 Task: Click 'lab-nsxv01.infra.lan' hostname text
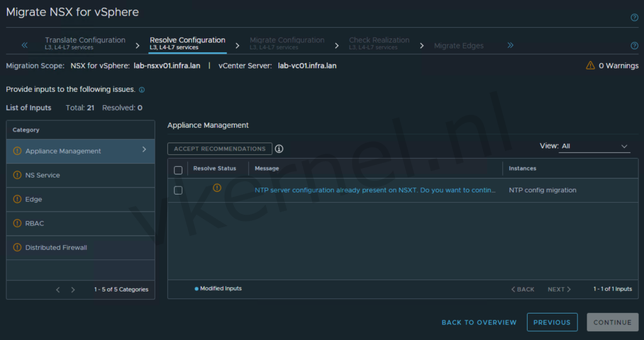tap(167, 65)
